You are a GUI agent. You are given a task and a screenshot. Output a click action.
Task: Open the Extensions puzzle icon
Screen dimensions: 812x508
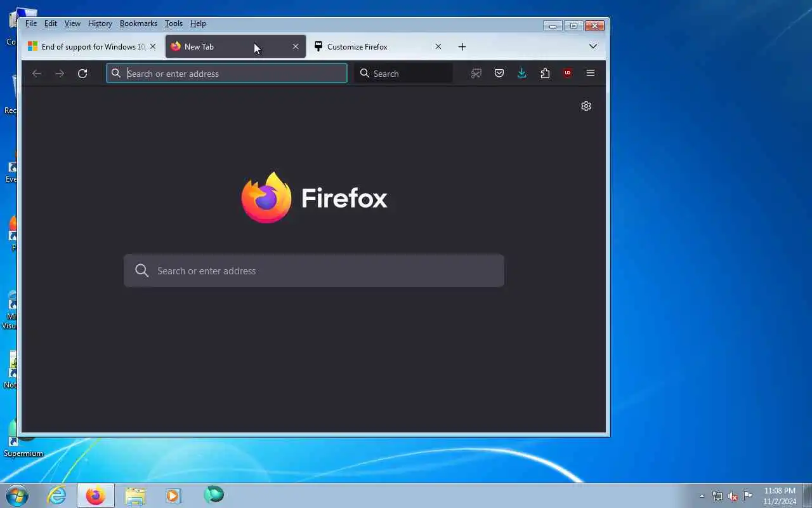coord(545,74)
